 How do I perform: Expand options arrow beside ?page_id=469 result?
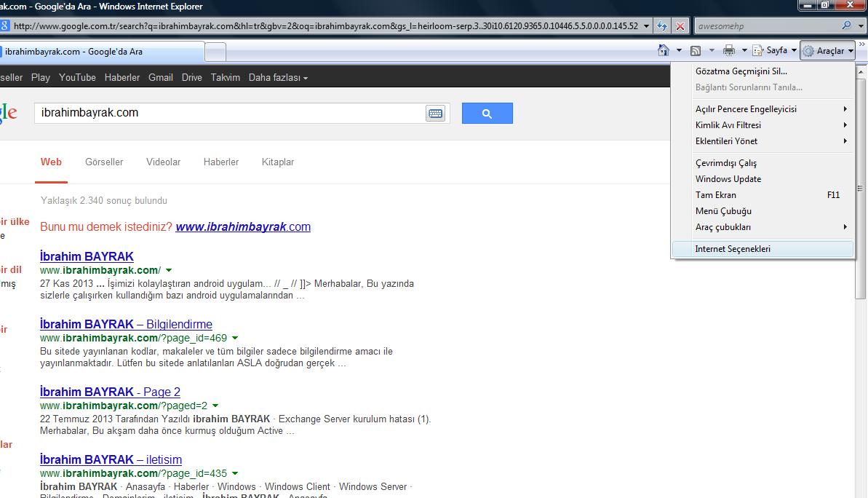[x=235, y=338]
